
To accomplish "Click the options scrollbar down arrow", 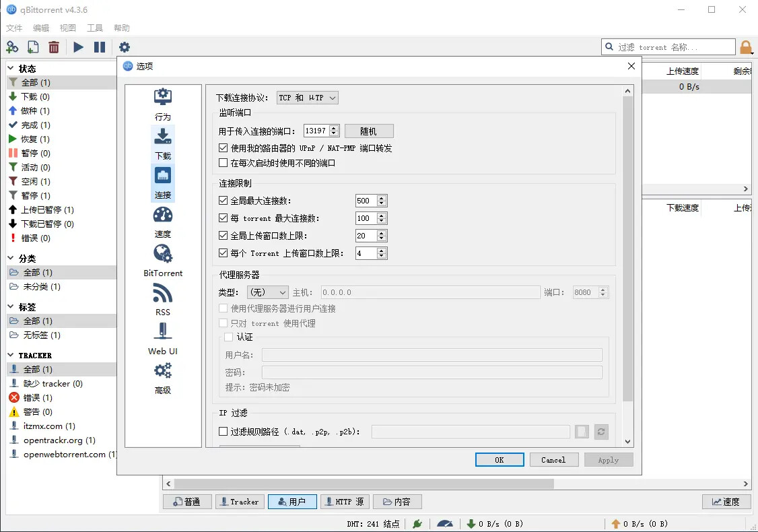I will (x=627, y=442).
